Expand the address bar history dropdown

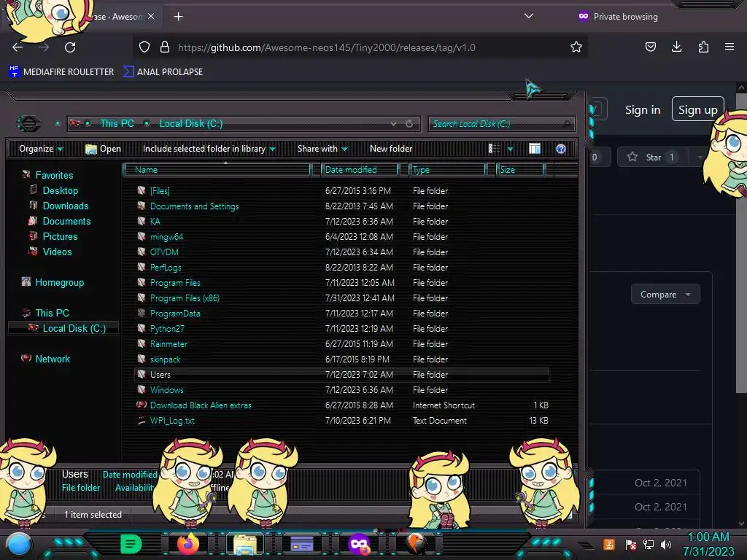pyautogui.click(x=393, y=124)
